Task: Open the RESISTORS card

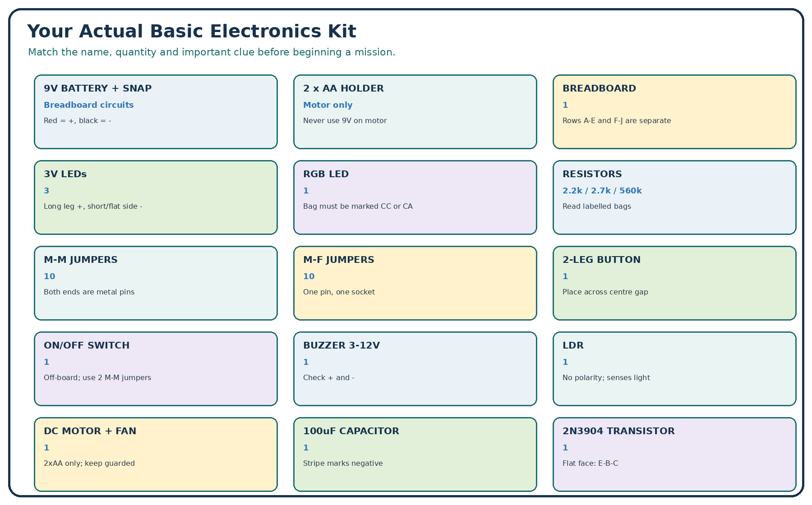Action: [674, 197]
